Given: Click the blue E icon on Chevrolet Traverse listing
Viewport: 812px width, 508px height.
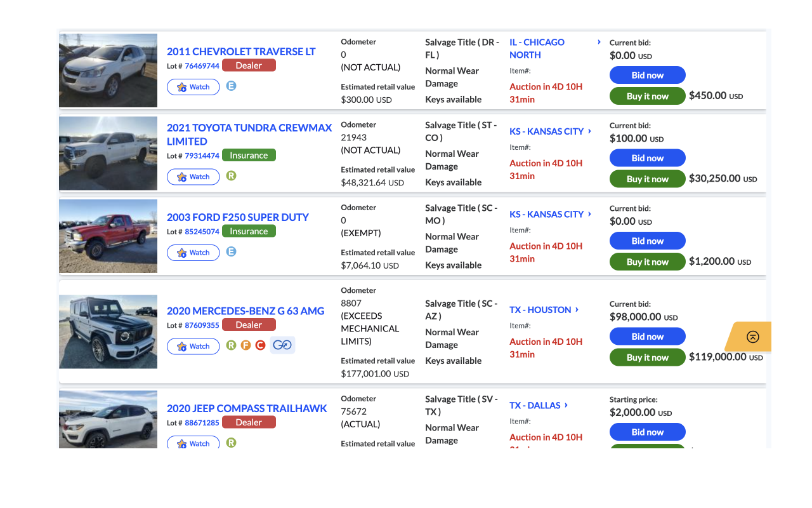Looking at the screenshot, I should (x=231, y=86).
